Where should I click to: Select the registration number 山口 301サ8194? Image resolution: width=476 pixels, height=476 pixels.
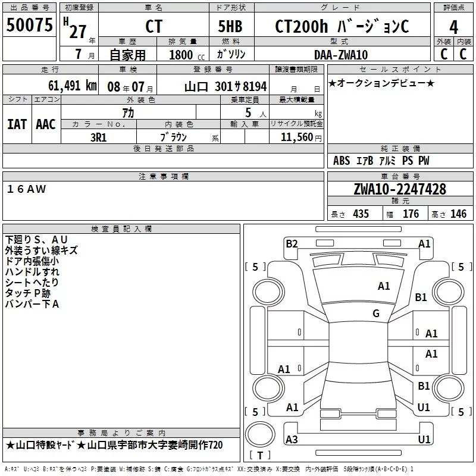pos(226,87)
